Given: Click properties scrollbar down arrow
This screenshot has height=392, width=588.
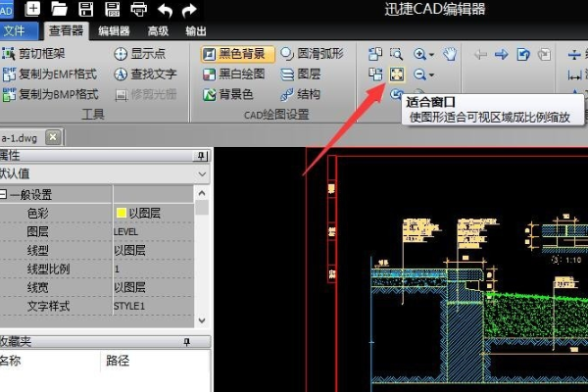Looking at the screenshot, I should (x=202, y=320).
